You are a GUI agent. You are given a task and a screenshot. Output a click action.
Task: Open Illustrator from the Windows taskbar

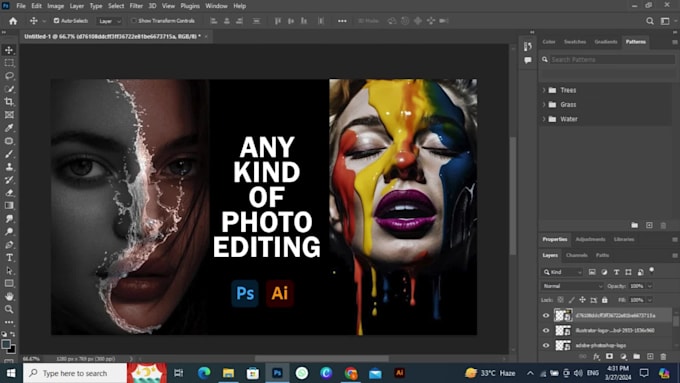[x=399, y=373]
